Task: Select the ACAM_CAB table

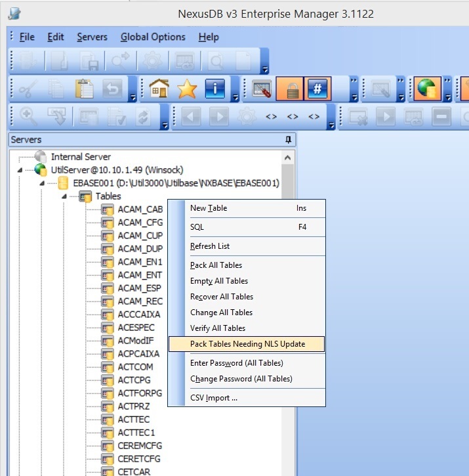Action: click(140, 209)
